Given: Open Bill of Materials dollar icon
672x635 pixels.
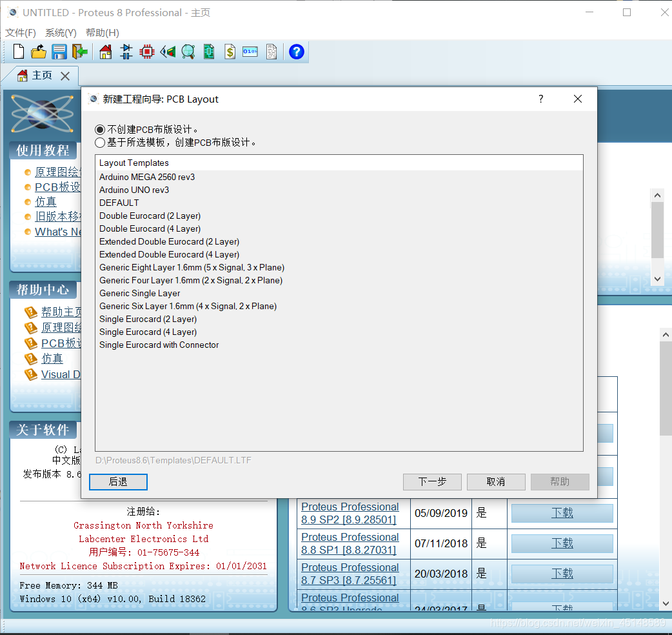Looking at the screenshot, I should pyautogui.click(x=230, y=52).
